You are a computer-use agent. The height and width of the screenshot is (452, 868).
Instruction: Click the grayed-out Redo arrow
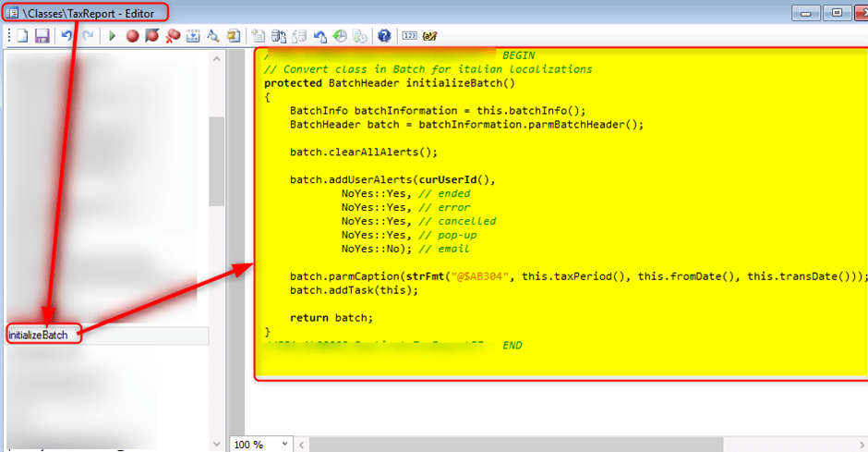(x=88, y=36)
